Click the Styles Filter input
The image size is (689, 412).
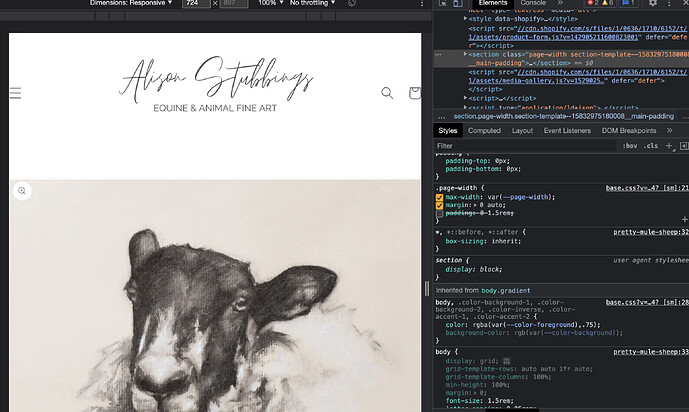click(525, 146)
